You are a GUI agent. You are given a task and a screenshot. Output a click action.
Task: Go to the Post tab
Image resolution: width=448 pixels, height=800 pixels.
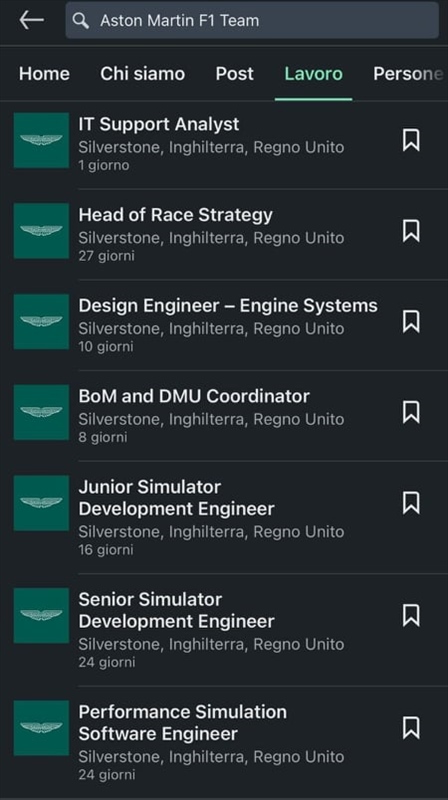click(x=235, y=73)
